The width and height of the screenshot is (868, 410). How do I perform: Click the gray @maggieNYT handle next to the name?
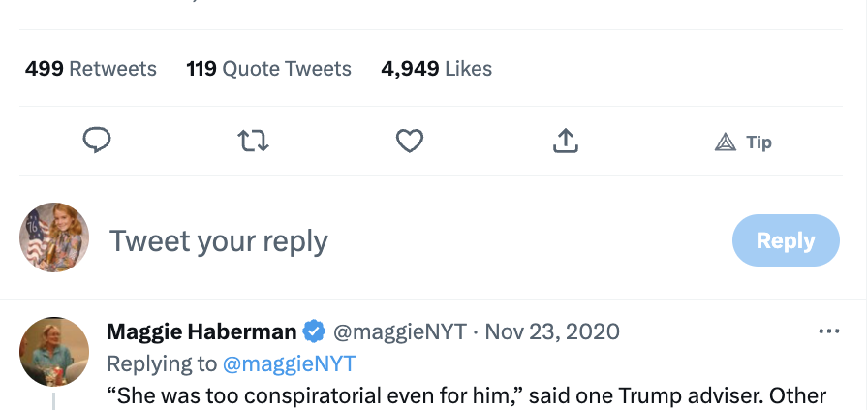coord(403,332)
